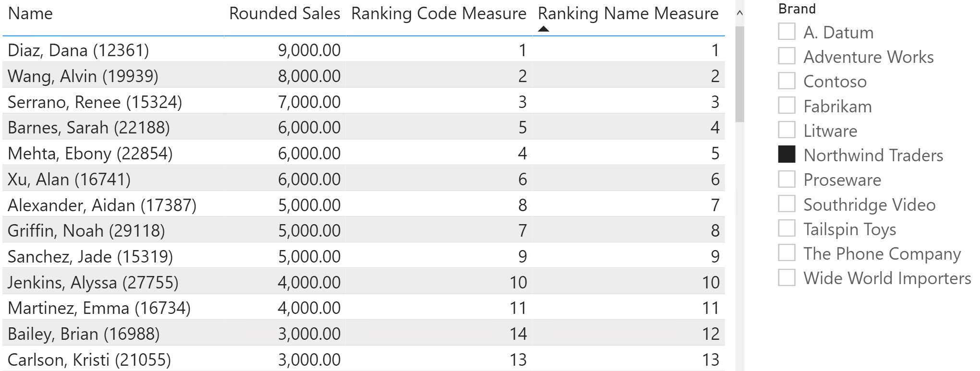The image size is (980, 371).
Task: Tick the Fabrikam checkbox
Action: (786, 106)
